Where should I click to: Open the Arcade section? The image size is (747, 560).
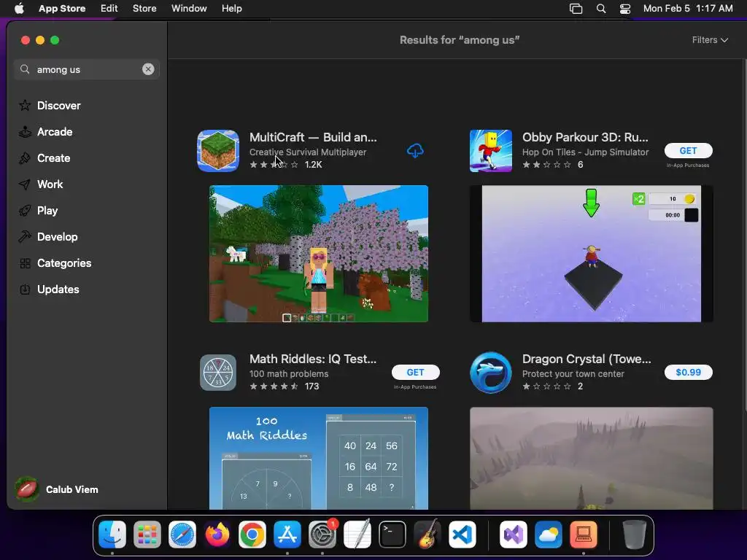pyautogui.click(x=46, y=132)
